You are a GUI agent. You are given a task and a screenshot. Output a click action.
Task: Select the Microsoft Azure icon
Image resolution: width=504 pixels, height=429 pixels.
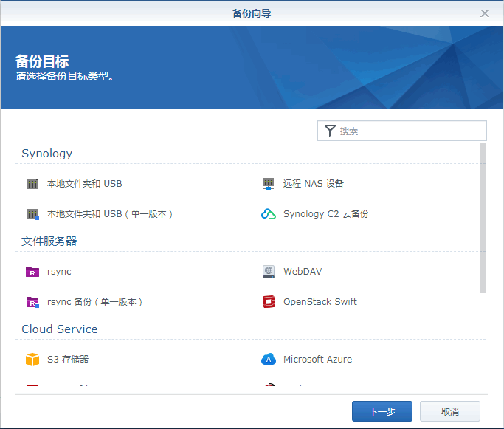269,360
